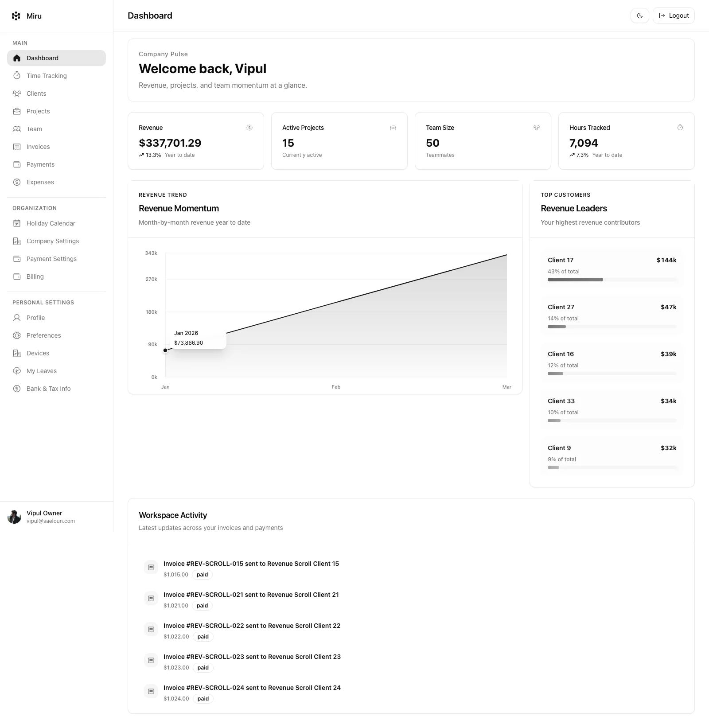The image size is (709, 728).
Task: Open Time Tracking from the sidebar stopwatch icon
Action: [x=17, y=75]
